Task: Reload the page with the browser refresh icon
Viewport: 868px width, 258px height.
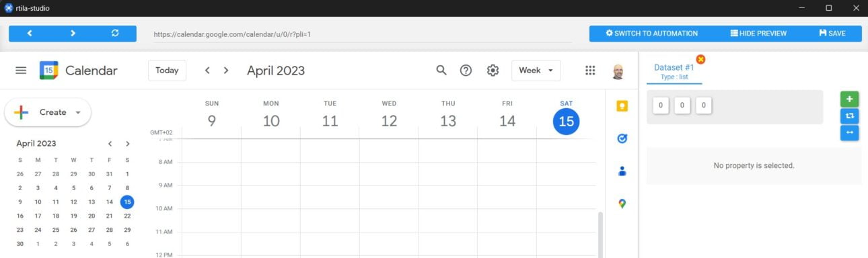Action: click(115, 34)
